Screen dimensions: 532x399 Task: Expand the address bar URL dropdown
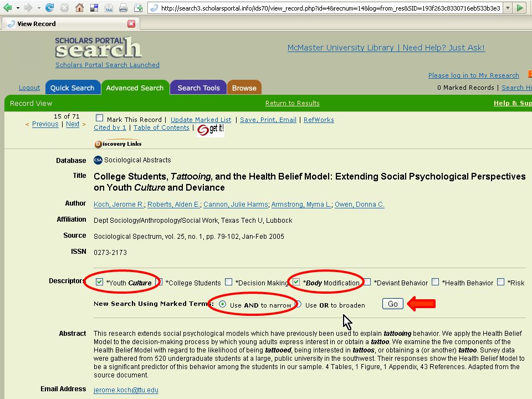[508, 8]
